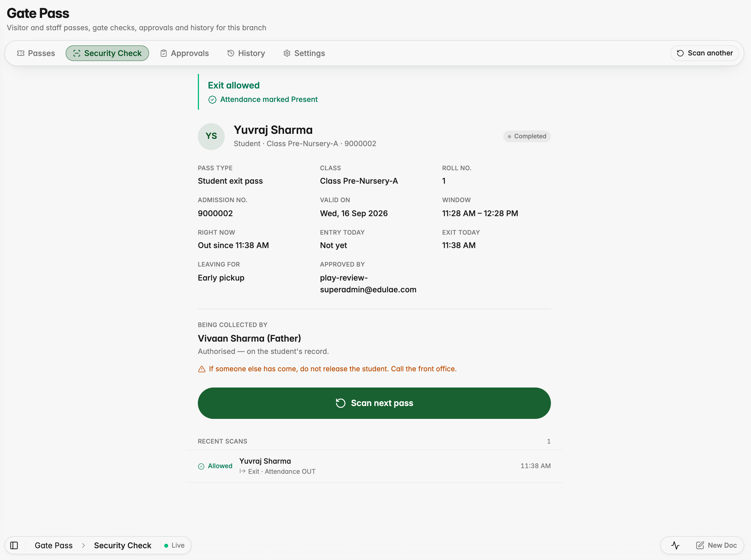Click the green Allowed check icon
The height and width of the screenshot is (560, 751).
pyautogui.click(x=201, y=466)
